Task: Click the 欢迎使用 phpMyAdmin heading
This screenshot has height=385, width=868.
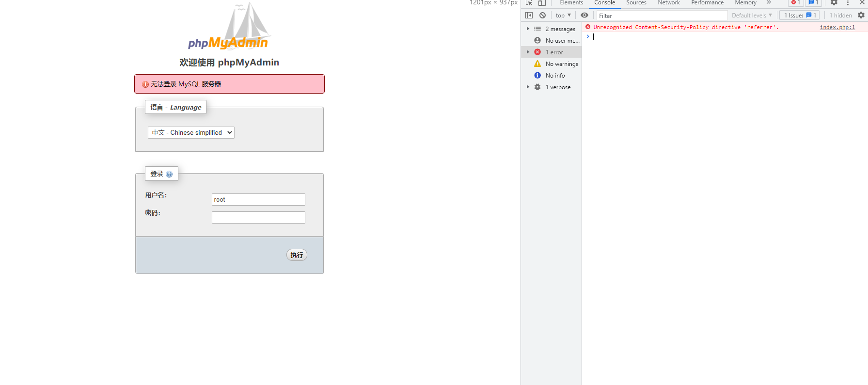Action: (x=229, y=62)
